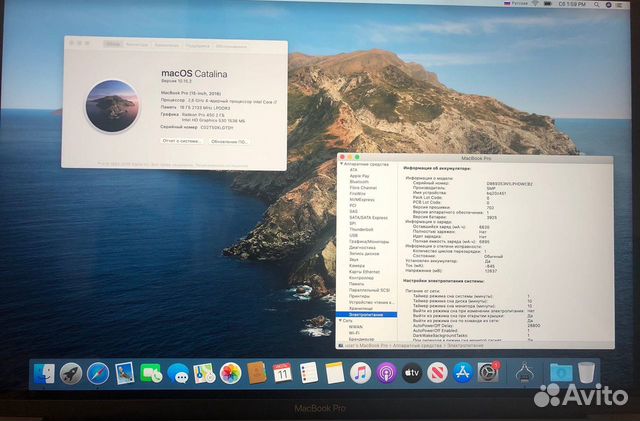Image resolution: width=640 pixels, height=421 pixels.
Task: Open Safari compass icon in Dock
Action: (98, 373)
